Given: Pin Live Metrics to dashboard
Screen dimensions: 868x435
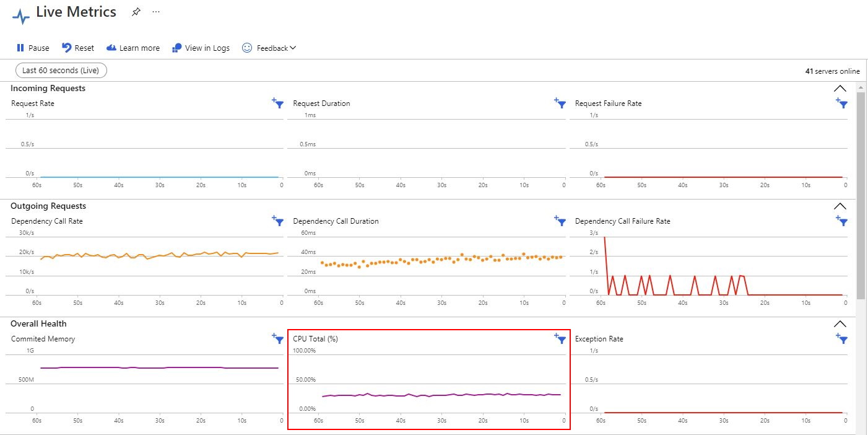Looking at the screenshot, I should [x=136, y=12].
